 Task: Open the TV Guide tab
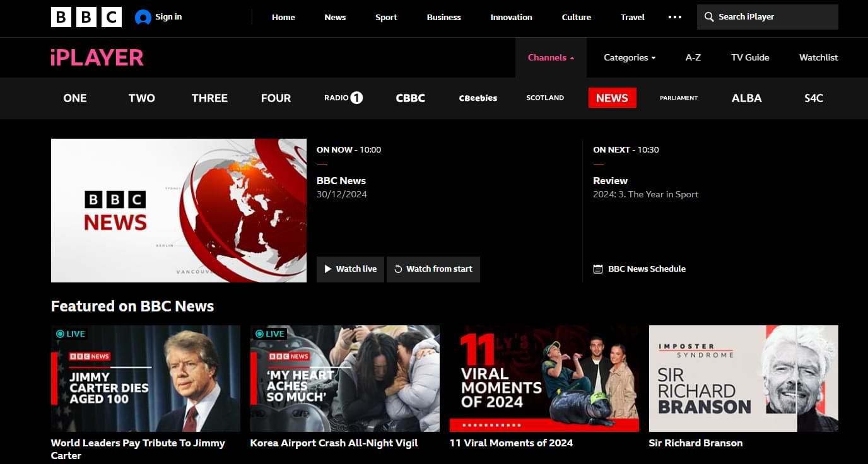[x=749, y=57]
